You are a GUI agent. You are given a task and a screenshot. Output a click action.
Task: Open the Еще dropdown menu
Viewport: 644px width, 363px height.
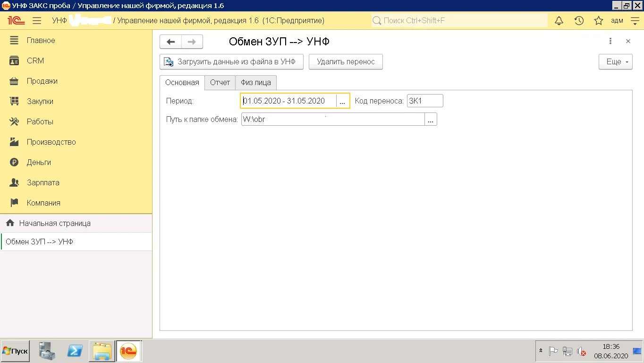616,62
